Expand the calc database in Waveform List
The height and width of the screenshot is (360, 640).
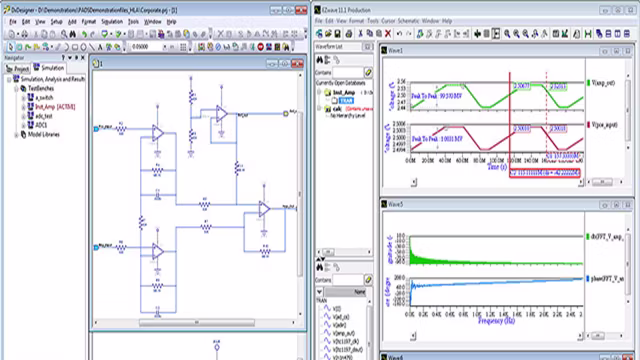tap(319, 109)
